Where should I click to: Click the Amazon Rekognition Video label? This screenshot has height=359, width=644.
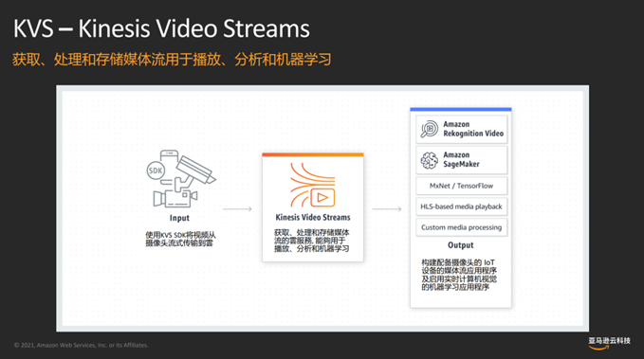(x=473, y=129)
